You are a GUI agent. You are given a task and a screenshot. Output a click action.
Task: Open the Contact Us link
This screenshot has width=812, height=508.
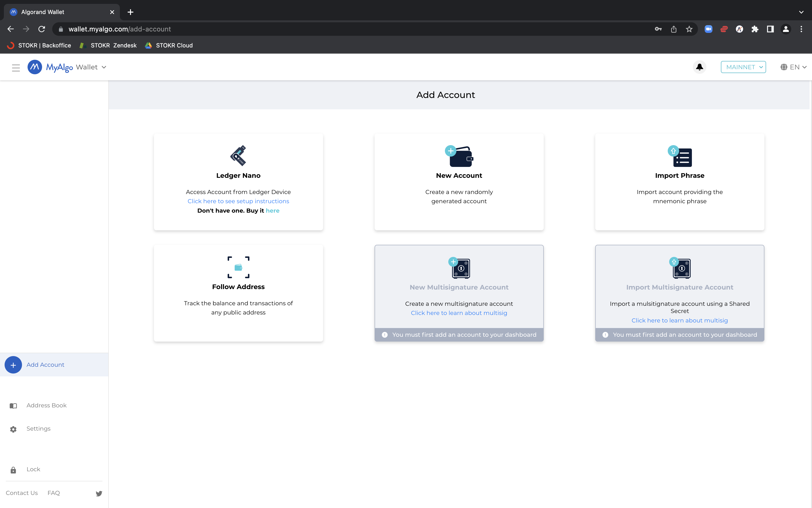pos(22,493)
